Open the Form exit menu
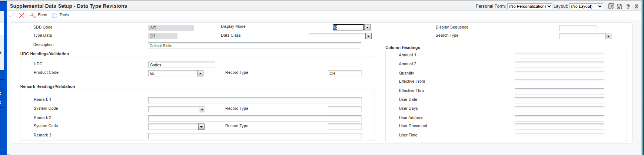This screenshot has height=155, width=644. [42, 15]
